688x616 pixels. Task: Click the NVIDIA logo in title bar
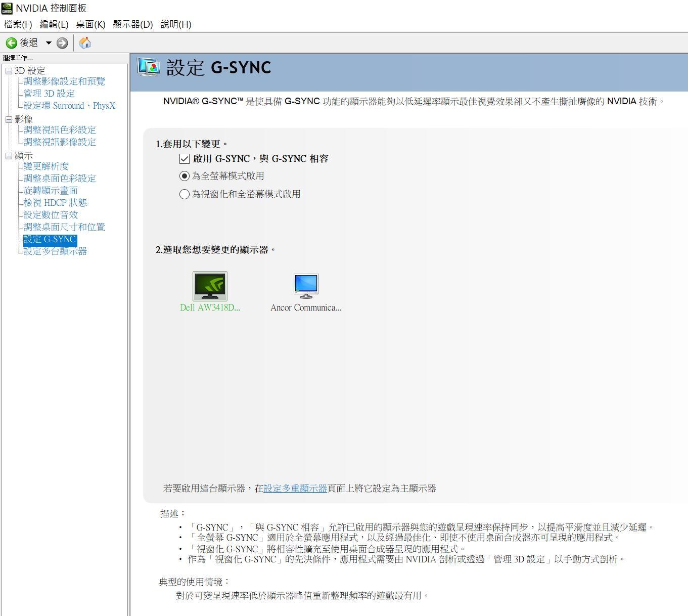pyautogui.click(x=7, y=8)
